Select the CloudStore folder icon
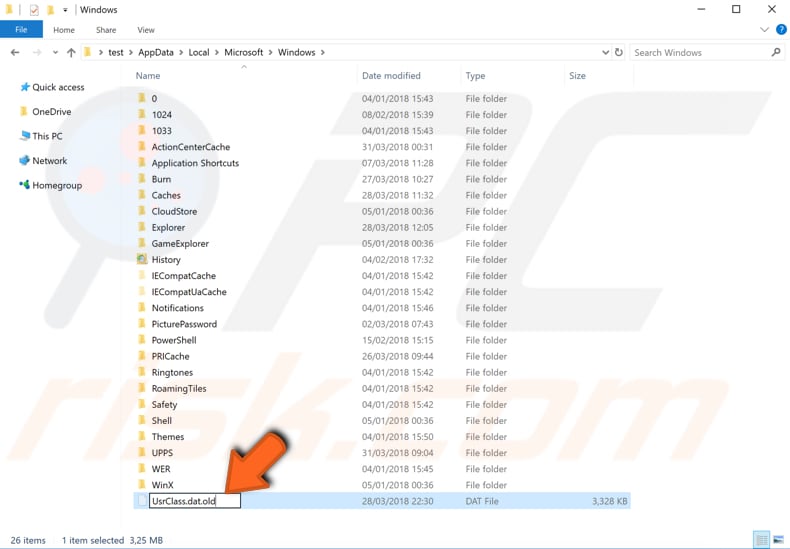This screenshot has height=549, width=790. [x=142, y=211]
